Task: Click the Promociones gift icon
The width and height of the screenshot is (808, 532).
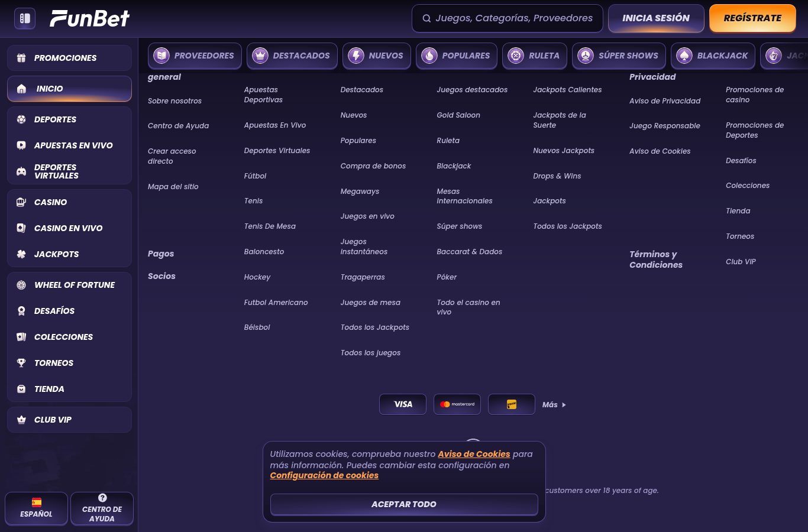Action: pyautogui.click(x=21, y=58)
